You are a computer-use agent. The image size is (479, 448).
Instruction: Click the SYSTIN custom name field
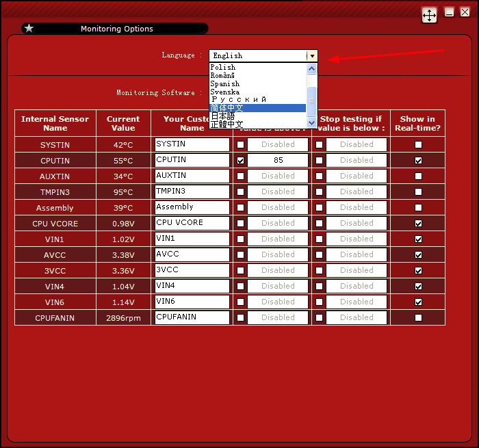(x=192, y=144)
